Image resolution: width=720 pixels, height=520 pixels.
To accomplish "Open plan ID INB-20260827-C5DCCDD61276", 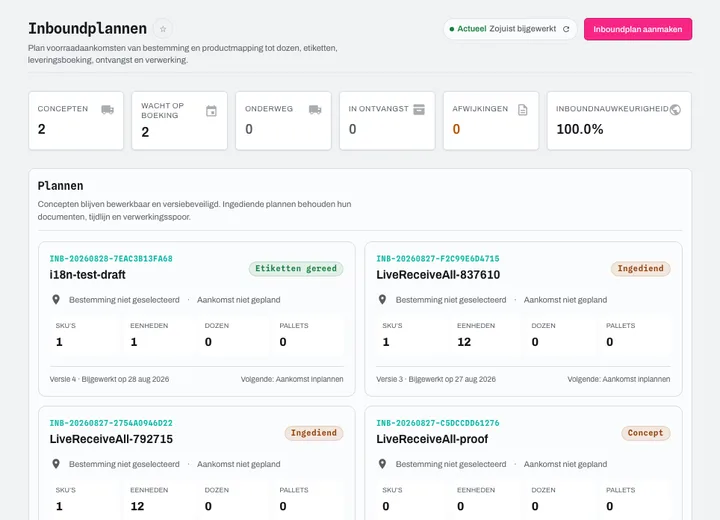I will [x=438, y=423].
